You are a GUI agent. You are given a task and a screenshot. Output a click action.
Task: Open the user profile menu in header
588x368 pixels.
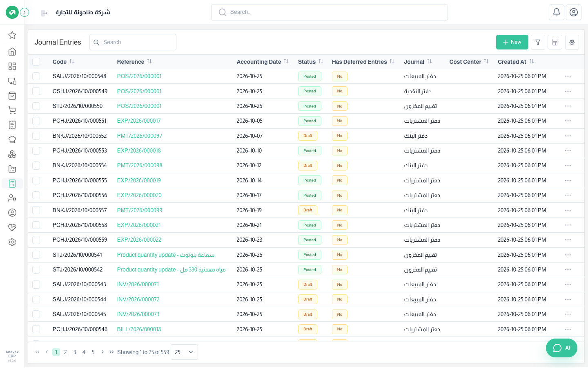pos(574,12)
